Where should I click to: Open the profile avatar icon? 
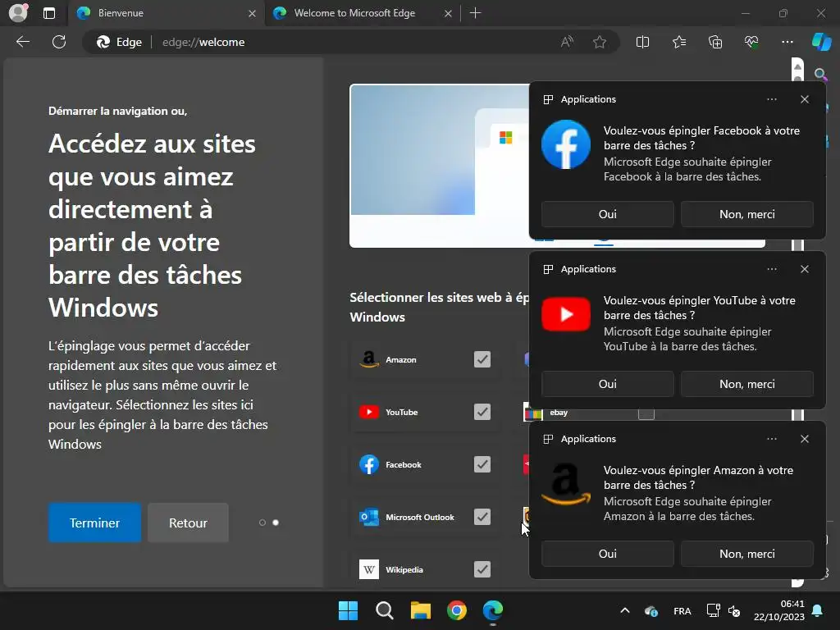[x=18, y=13]
